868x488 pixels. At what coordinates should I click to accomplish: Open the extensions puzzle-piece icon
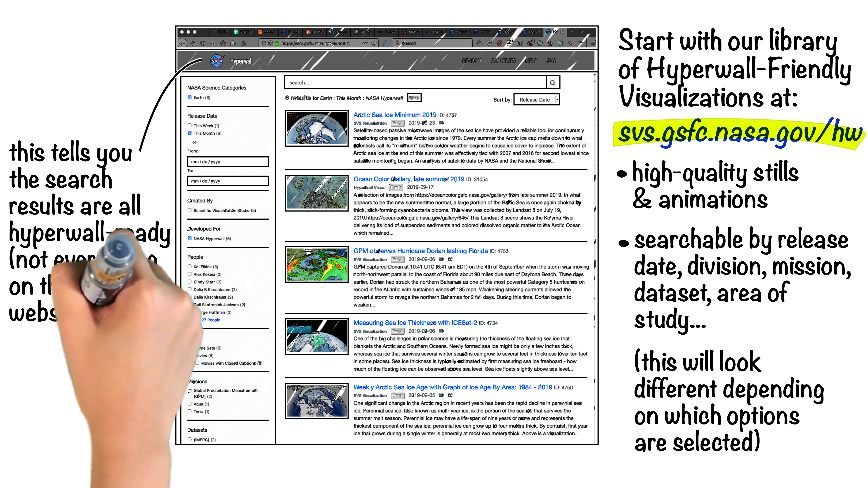[233, 43]
